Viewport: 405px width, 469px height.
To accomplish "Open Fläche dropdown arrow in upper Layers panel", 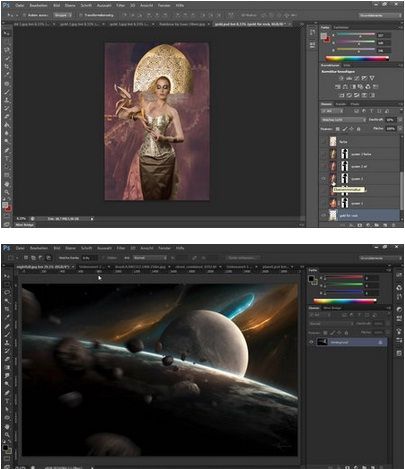I will [x=400, y=129].
